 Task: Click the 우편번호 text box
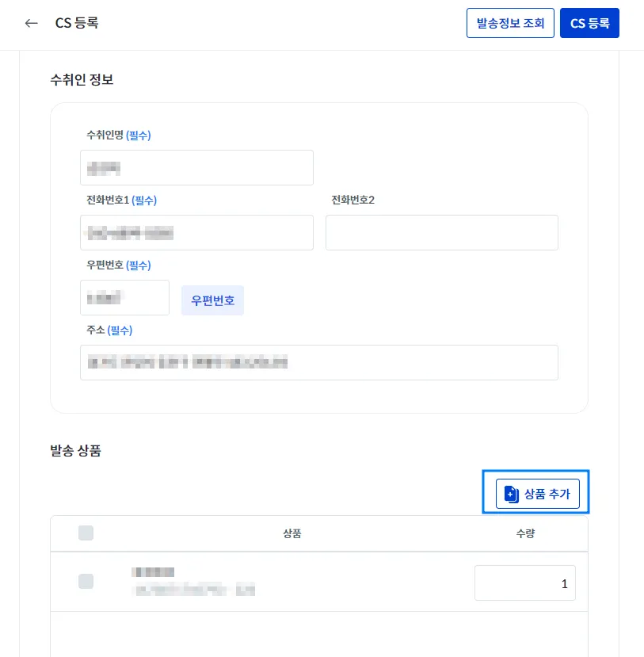coord(124,298)
